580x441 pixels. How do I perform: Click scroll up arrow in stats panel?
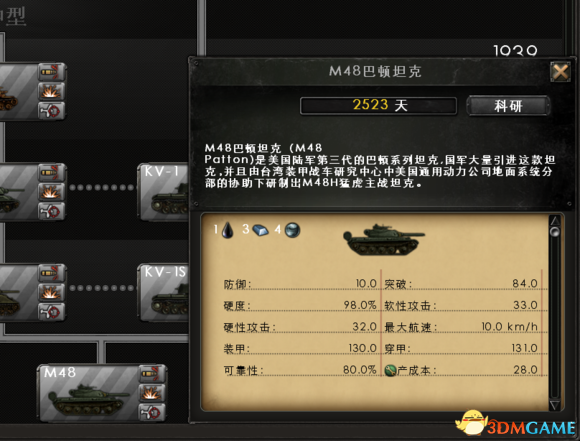coord(555,221)
